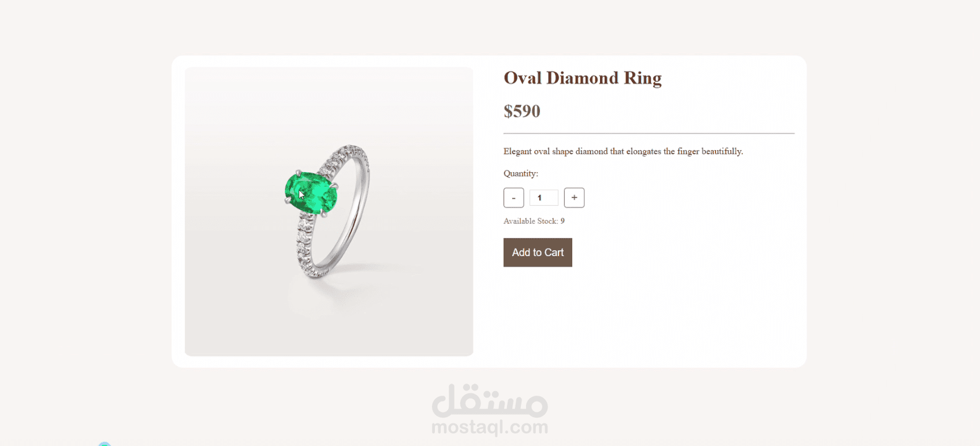This screenshot has height=446, width=980.
Task: Click the Arabic mostaql logo watermark
Action: coord(490,400)
